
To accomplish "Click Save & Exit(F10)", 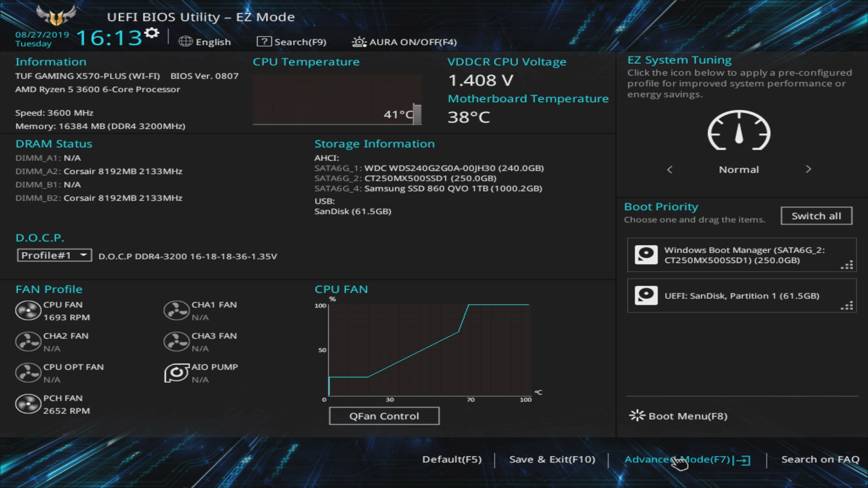I will click(x=552, y=460).
